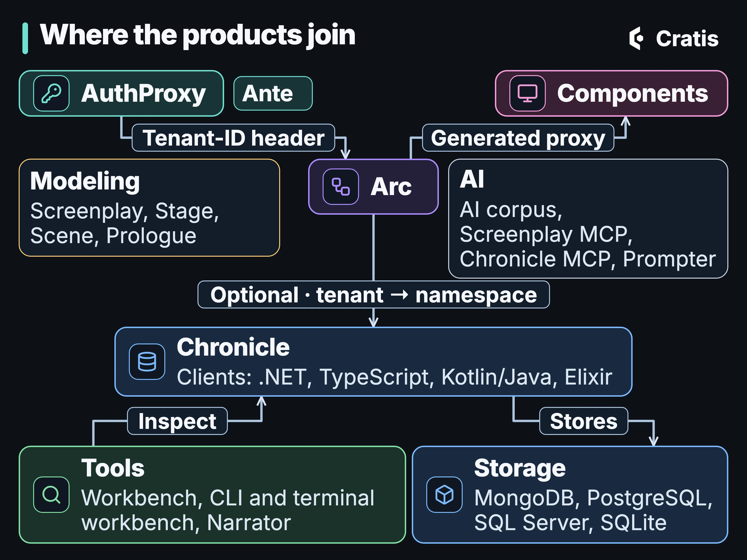Select the Ante box
This screenshot has height=560, width=747.
(x=273, y=94)
